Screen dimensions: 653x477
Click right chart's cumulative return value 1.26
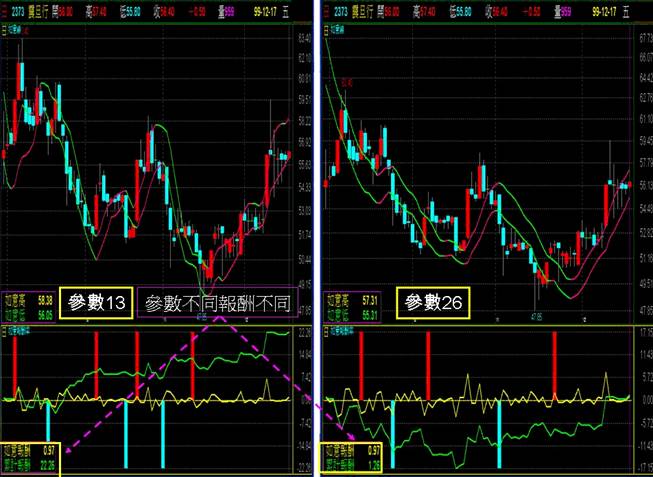pyautogui.click(x=373, y=463)
